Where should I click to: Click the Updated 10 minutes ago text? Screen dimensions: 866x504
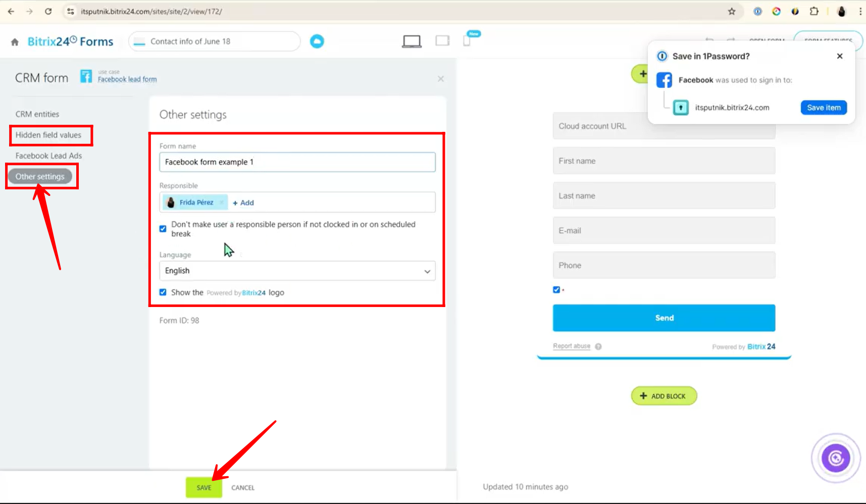tap(525, 487)
